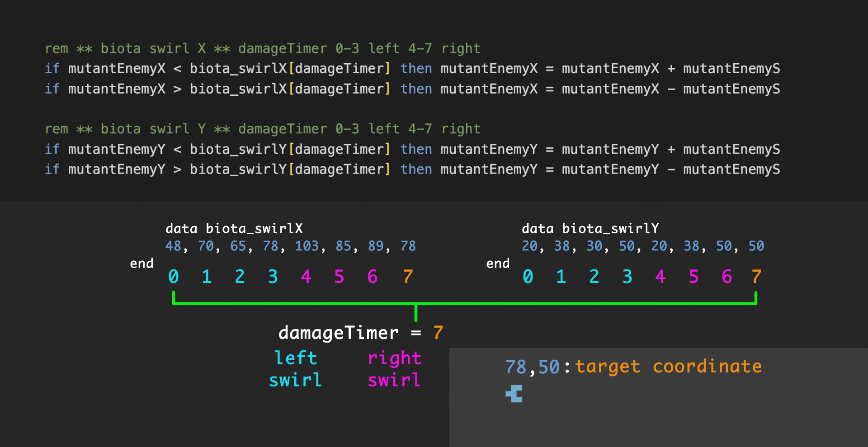Select the orange index 7 under biota_swirlX

coord(406,277)
